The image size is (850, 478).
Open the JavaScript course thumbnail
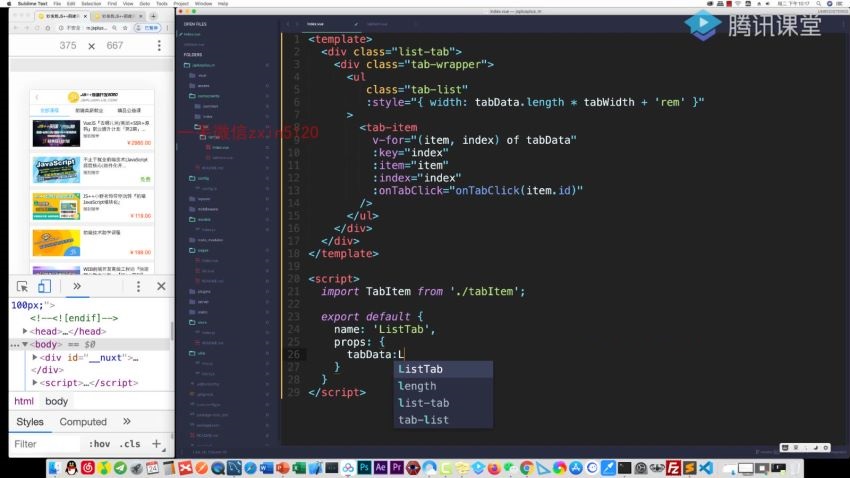[x=56, y=170]
